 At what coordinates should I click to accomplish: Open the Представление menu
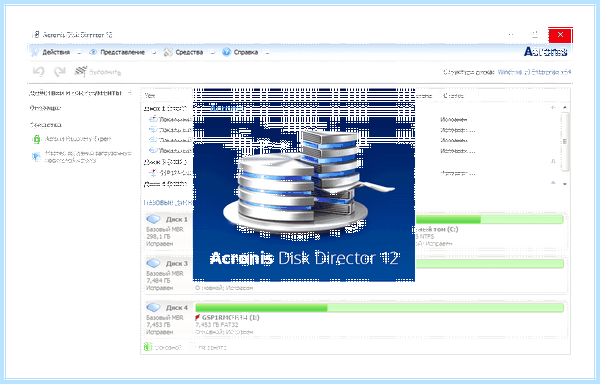[122, 52]
